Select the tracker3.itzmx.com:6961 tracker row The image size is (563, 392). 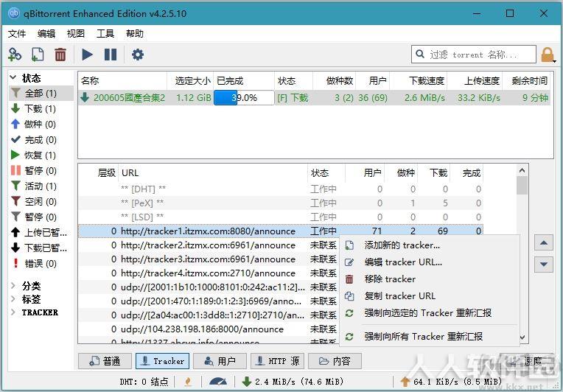click(209, 259)
